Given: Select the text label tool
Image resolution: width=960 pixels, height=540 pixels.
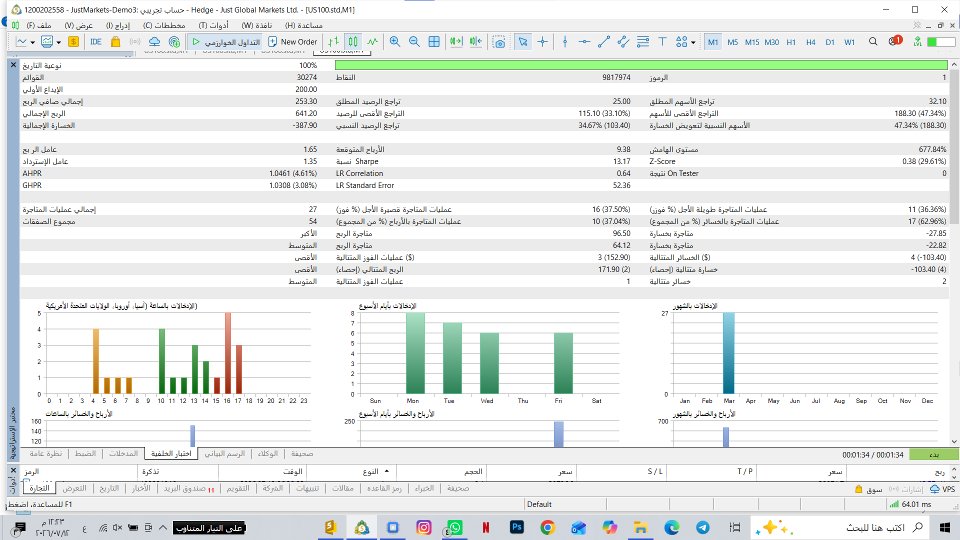Looking at the screenshot, I should point(662,42).
